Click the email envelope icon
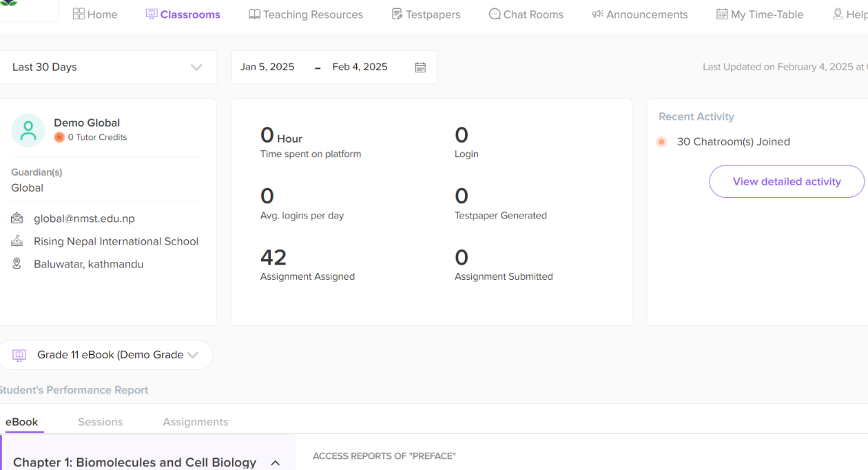The width and height of the screenshot is (868, 470). (17, 218)
